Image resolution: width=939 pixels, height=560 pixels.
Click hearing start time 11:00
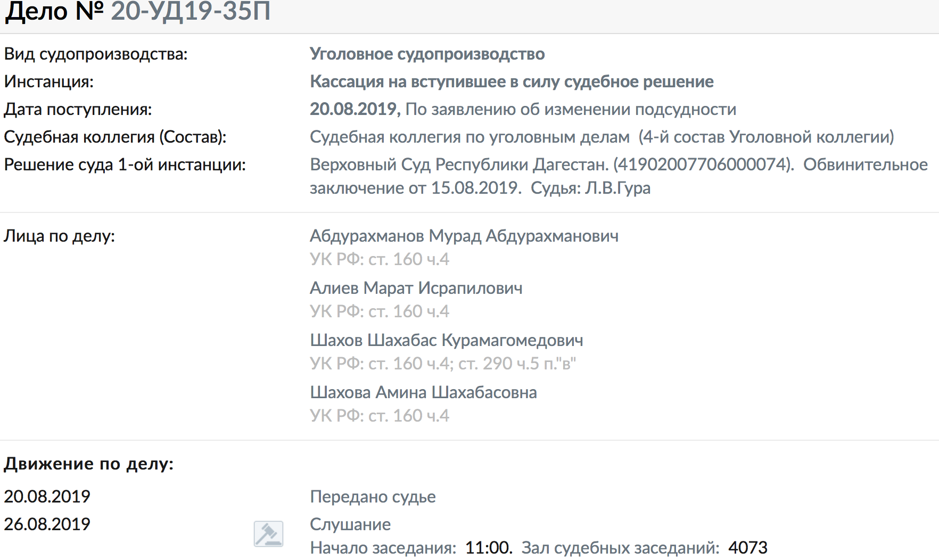[x=489, y=548]
